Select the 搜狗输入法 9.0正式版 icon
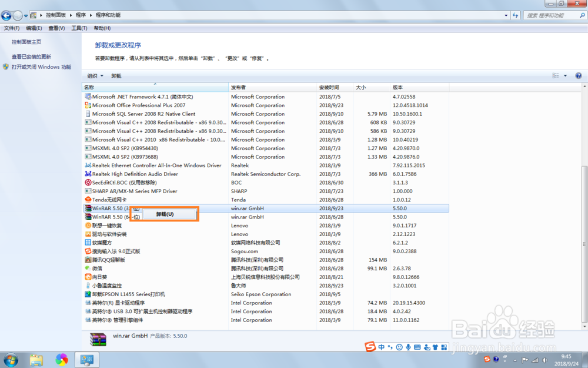 point(88,251)
